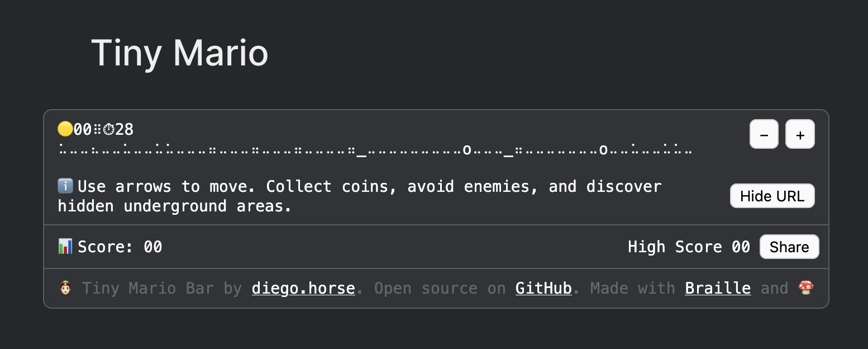The width and height of the screenshot is (868, 349).
Task: Open the Braille link
Action: (717, 288)
